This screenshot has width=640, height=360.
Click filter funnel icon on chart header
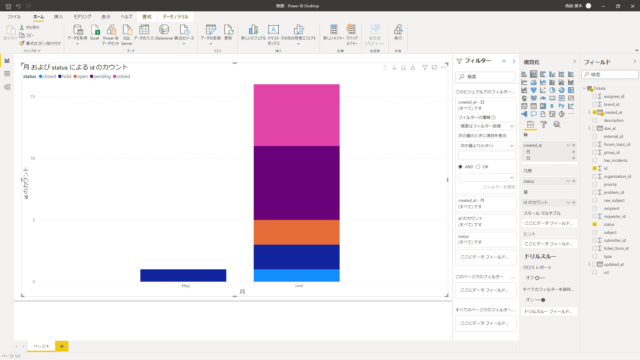[x=425, y=67]
